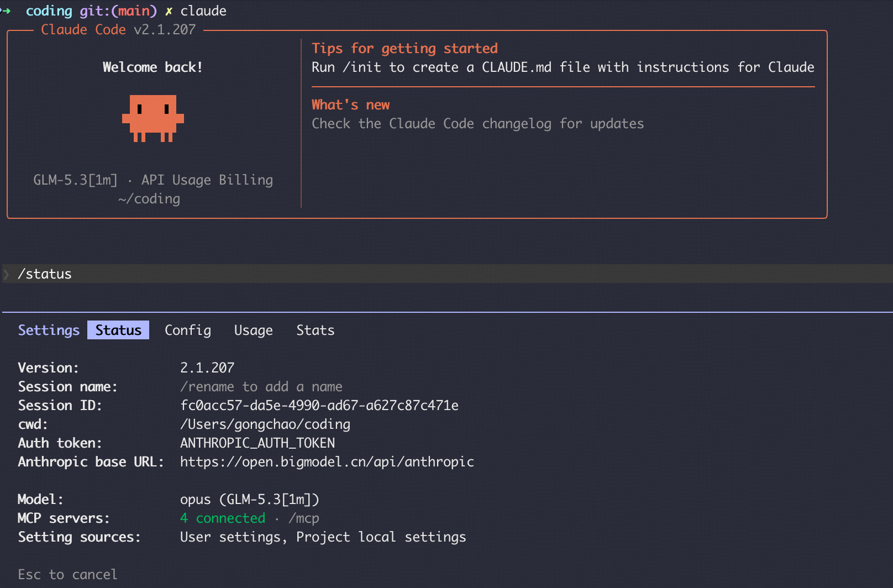
Task: Focus the /status command input line
Action: pyautogui.click(x=446, y=274)
